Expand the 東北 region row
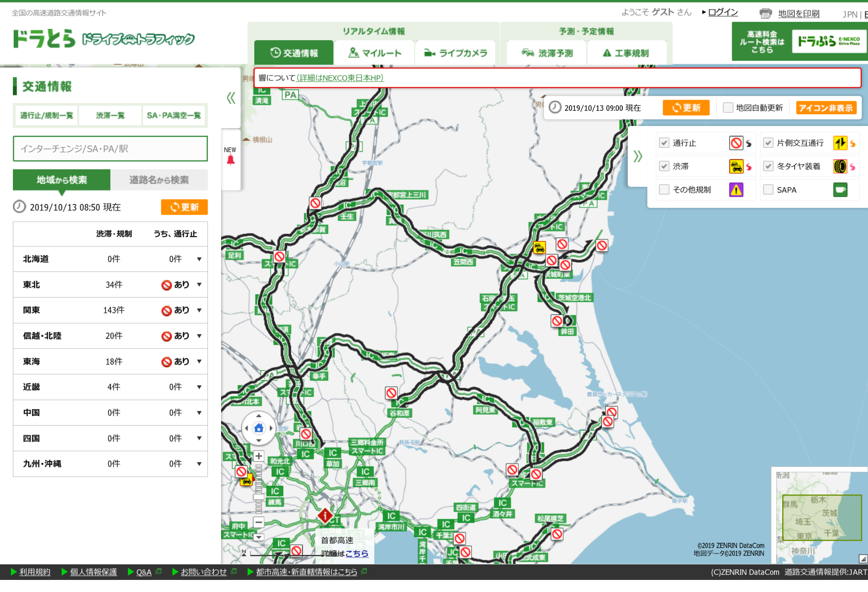The height and width of the screenshot is (592, 868). click(110, 285)
